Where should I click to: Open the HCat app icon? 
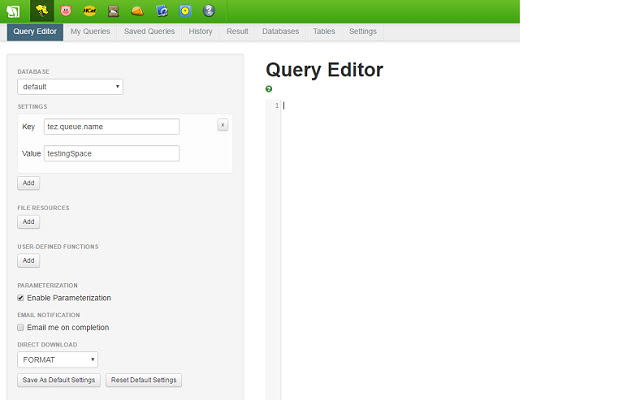[x=90, y=11]
